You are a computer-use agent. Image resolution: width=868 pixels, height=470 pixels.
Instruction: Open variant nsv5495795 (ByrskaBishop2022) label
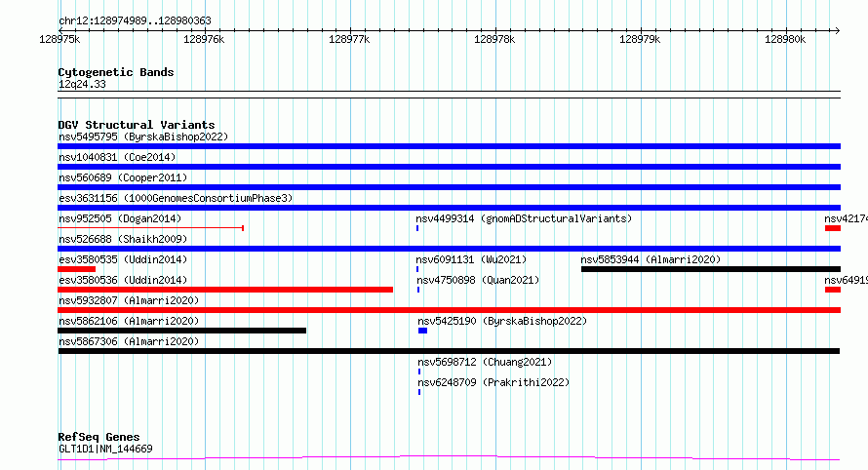point(143,137)
